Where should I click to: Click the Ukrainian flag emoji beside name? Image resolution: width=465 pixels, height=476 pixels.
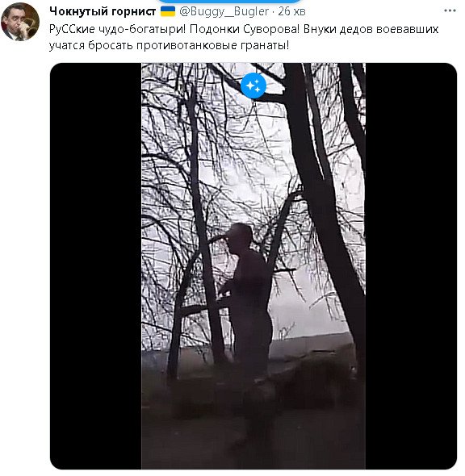click(168, 11)
